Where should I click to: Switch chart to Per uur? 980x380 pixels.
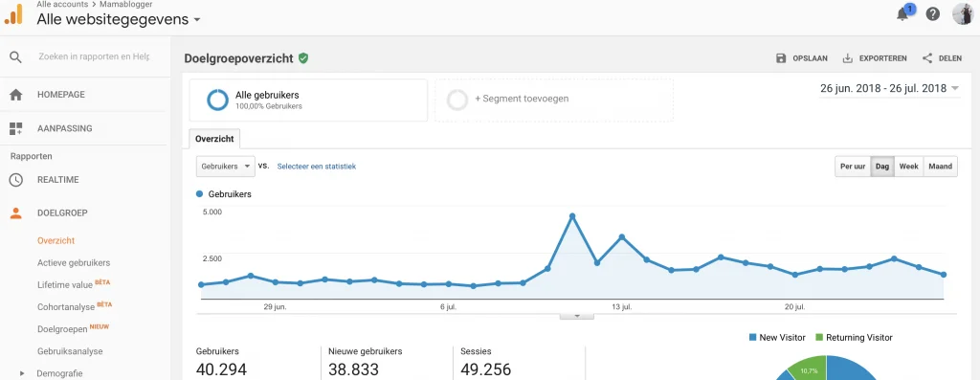pos(853,167)
